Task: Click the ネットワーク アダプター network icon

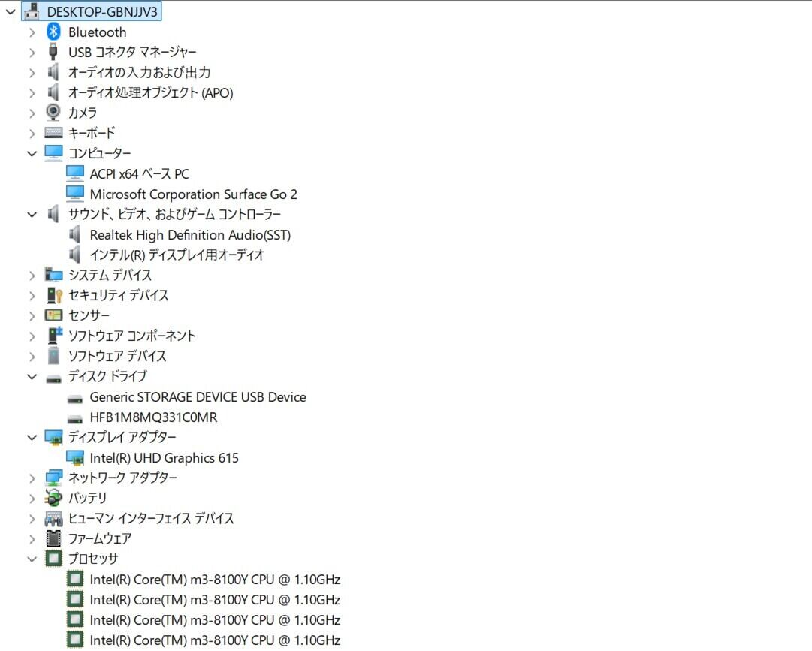Action: 53,478
